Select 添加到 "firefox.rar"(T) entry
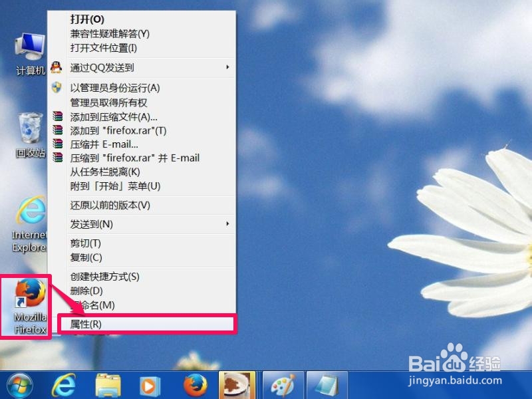The height and width of the screenshot is (399, 532). [x=118, y=130]
